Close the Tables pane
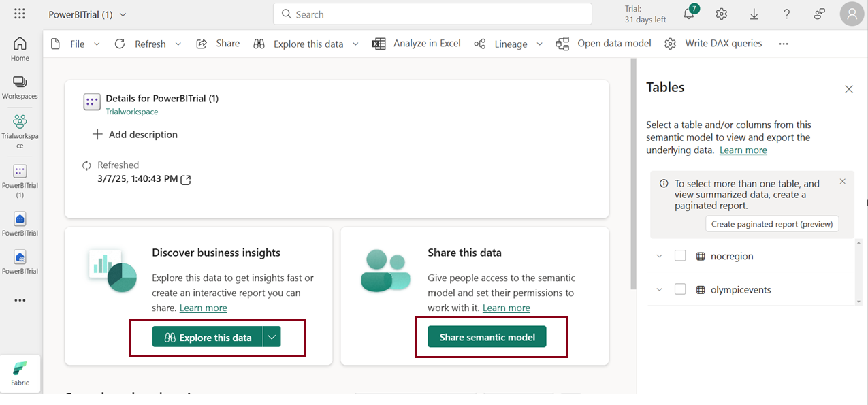This screenshot has height=405, width=868. coord(849,89)
